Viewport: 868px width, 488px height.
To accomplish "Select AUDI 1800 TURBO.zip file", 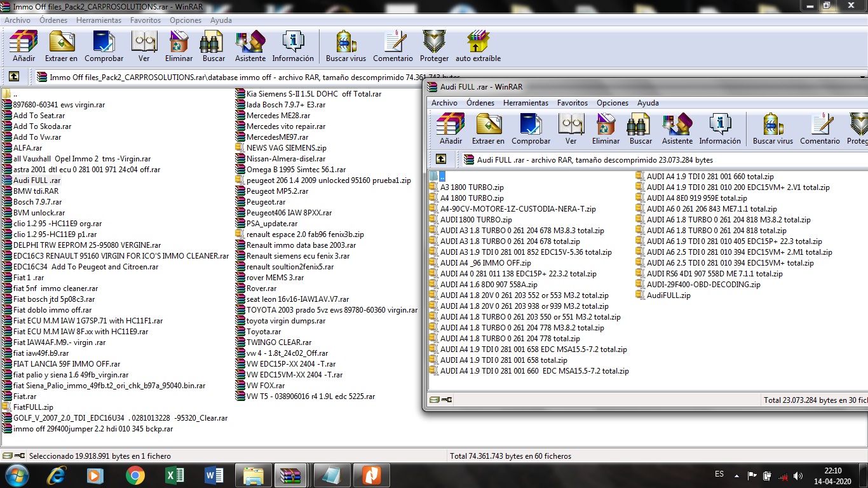I will click(471, 220).
